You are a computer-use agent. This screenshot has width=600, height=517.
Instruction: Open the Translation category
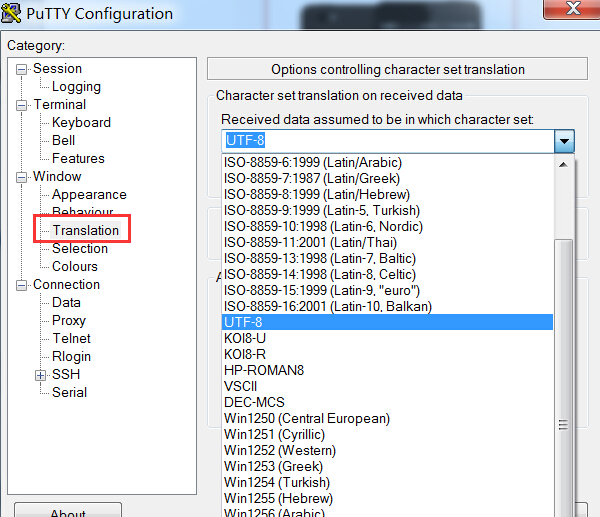coord(86,231)
